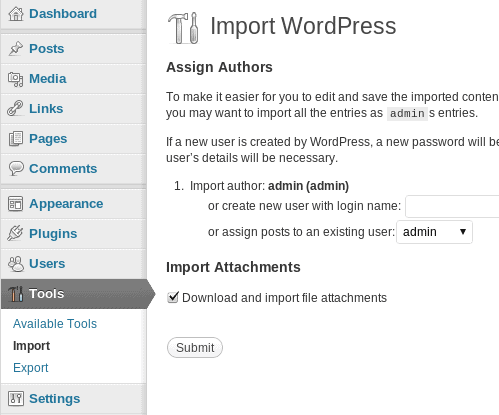Click the Settings sliders icon
Screen dimensions: 499x415
click(x=16, y=399)
